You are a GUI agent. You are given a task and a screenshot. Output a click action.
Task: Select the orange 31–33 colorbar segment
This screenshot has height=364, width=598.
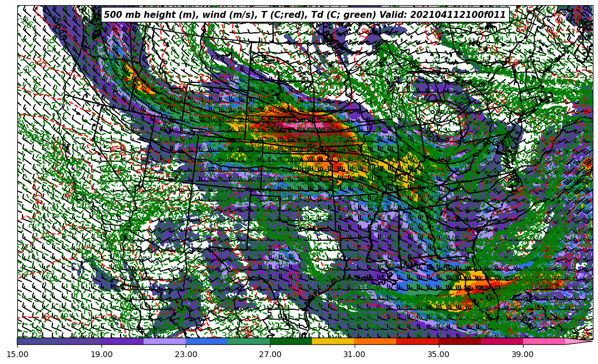tap(375, 341)
